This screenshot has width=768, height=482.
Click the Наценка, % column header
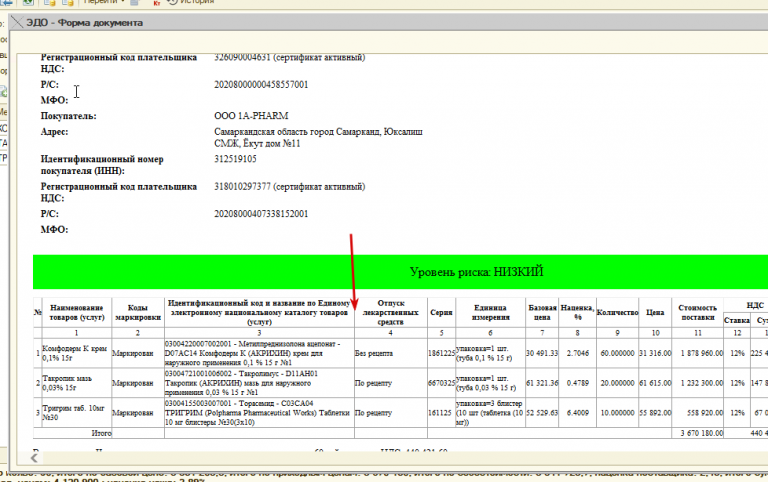click(x=577, y=313)
